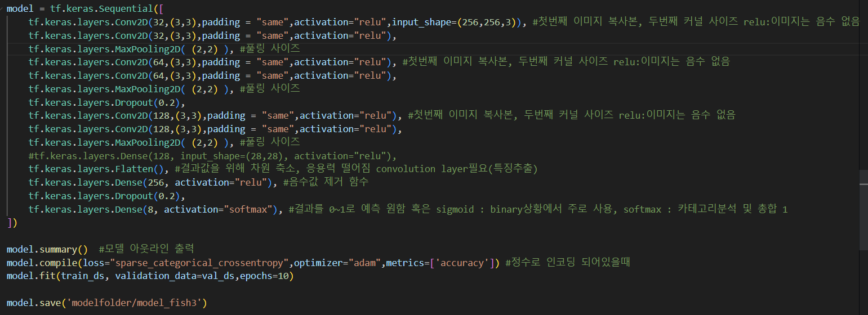This screenshot has height=315, width=868.
Task: Click the word Sequential in first line
Action: 126,8
